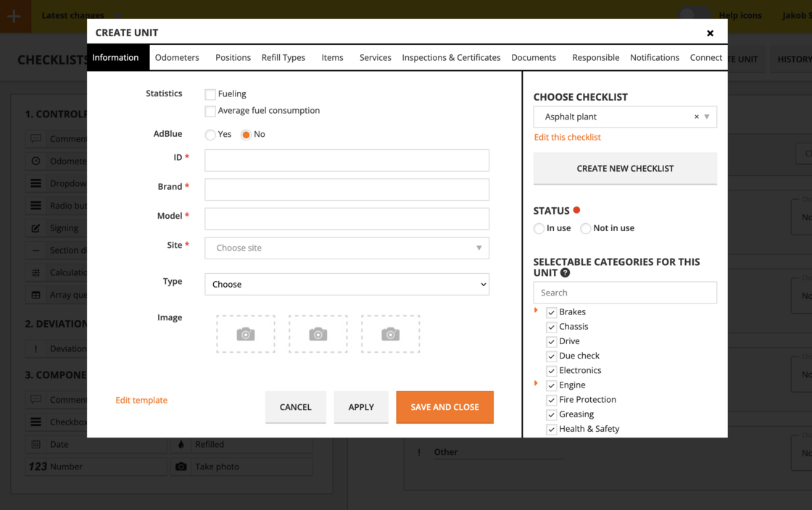
Task: Click the categories Search field
Action: coord(625,292)
